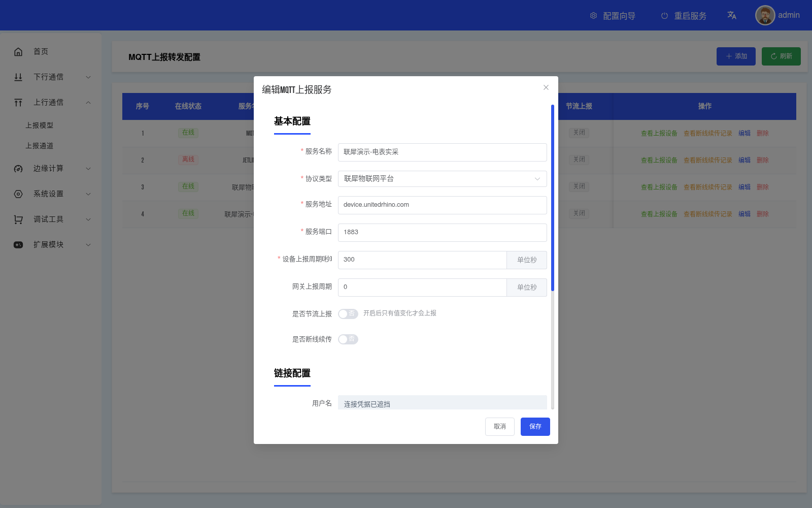Expand the 调试工具 sidebar menu chevron
The image size is (812, 508).
(x=88, y=219)
